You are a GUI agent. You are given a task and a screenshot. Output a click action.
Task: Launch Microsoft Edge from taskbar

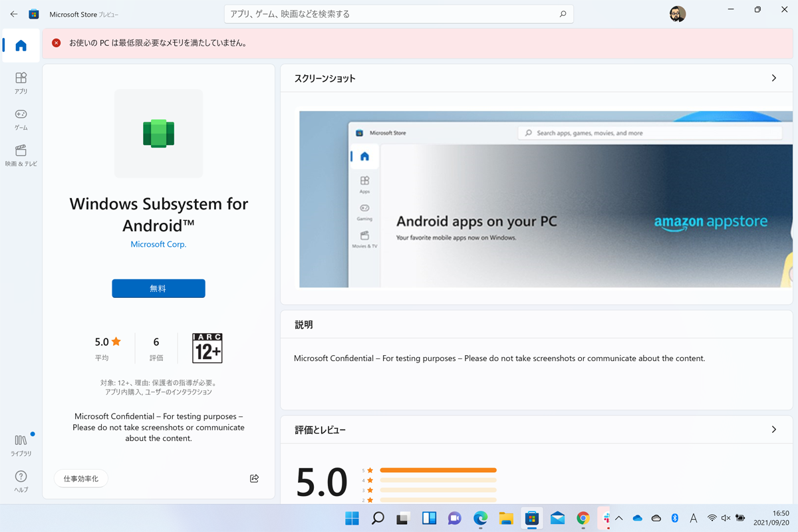[480, 519]
